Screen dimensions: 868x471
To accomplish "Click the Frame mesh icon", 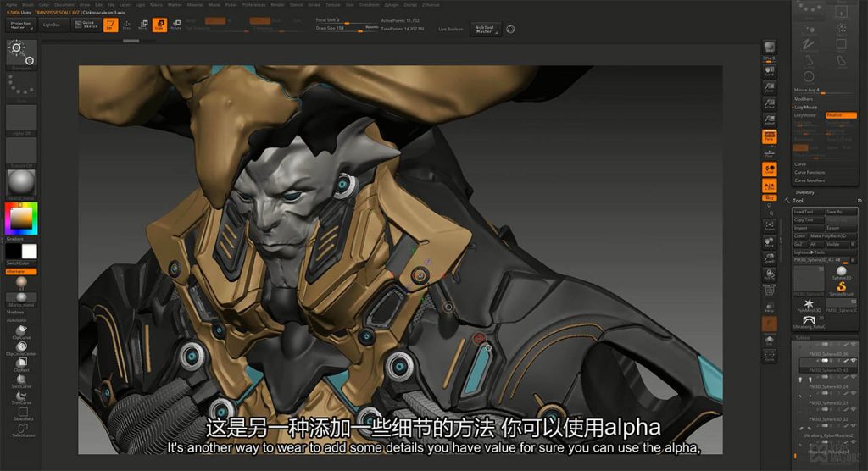I will [x=770, y=226].
